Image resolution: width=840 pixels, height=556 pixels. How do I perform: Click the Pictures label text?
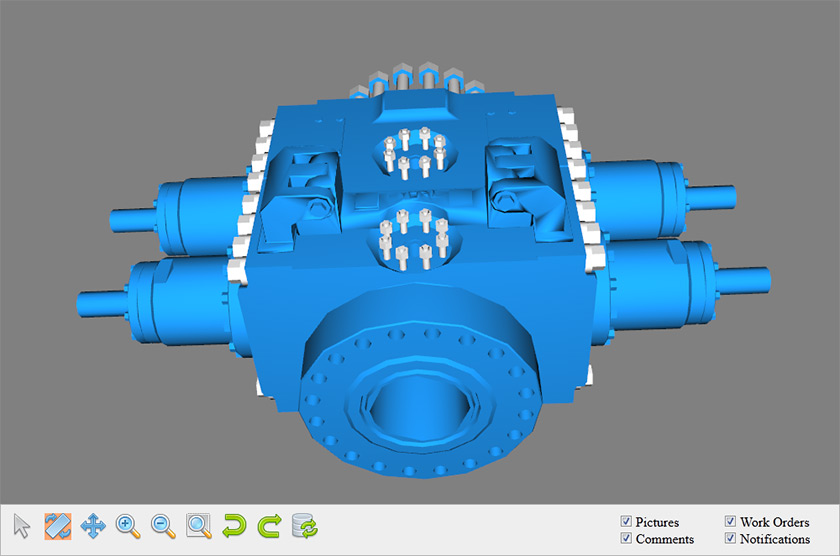(657, 522)
